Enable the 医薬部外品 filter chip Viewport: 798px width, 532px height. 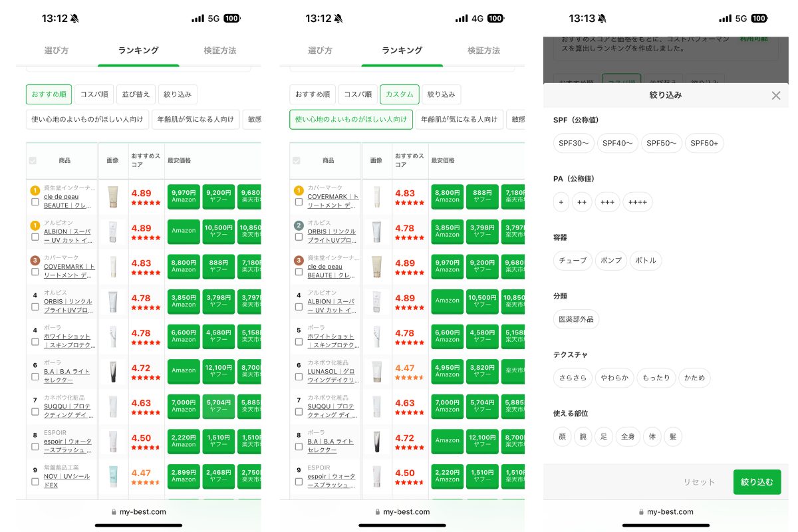click(x=576, y=319)
